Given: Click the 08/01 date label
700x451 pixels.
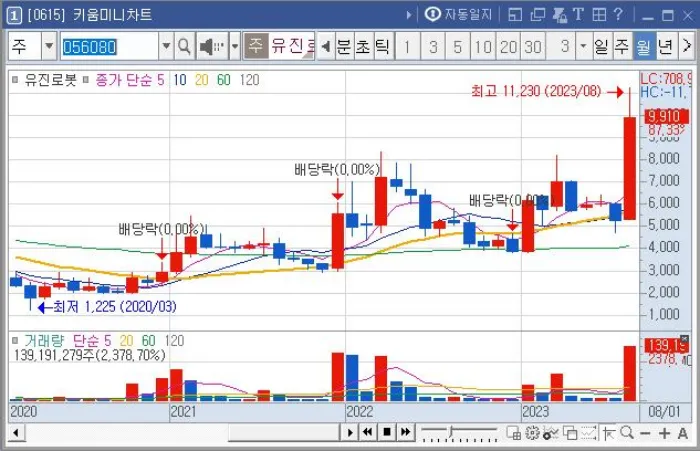Looking at the screenshot, I should click(x=664, y=411).
